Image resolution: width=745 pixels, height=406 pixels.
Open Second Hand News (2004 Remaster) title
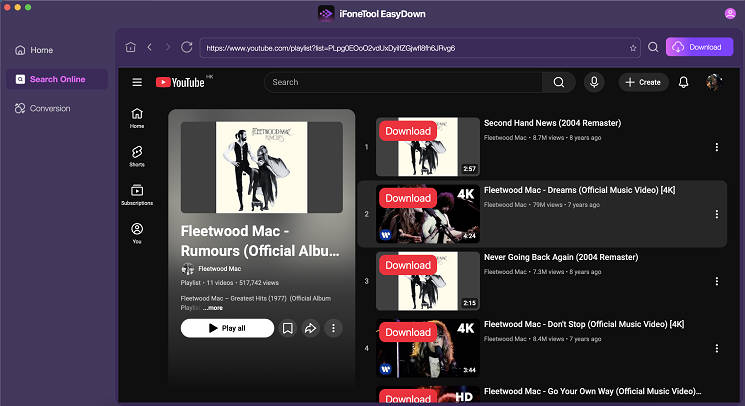553,123
